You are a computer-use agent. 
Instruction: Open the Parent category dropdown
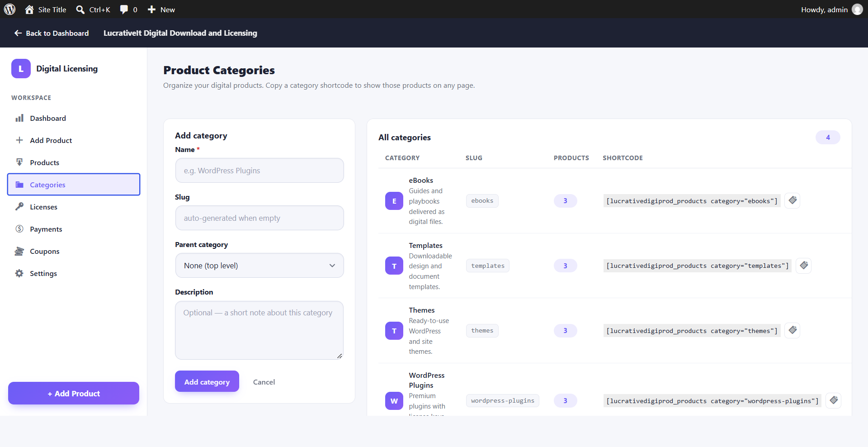pyautogui.click(x=259, y=266)
